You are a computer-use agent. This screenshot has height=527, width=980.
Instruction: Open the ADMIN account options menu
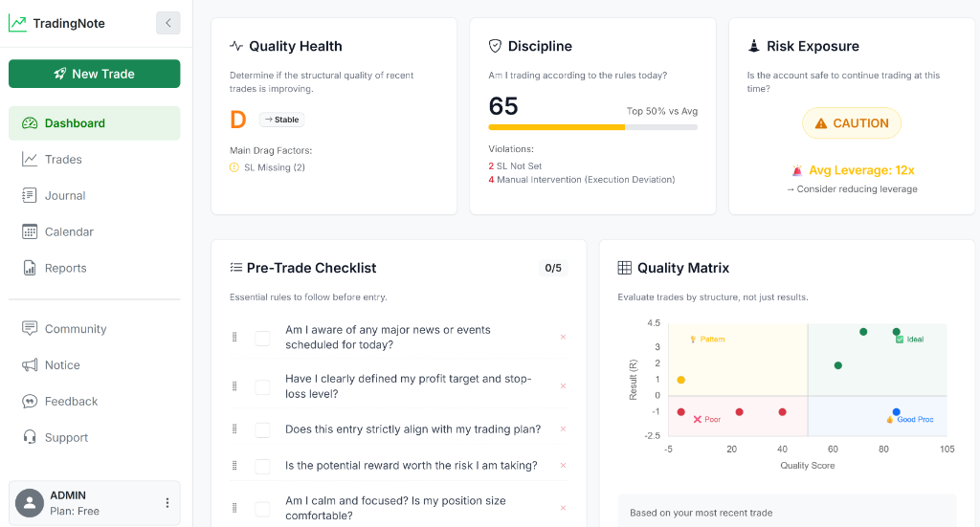coord(167,503)
